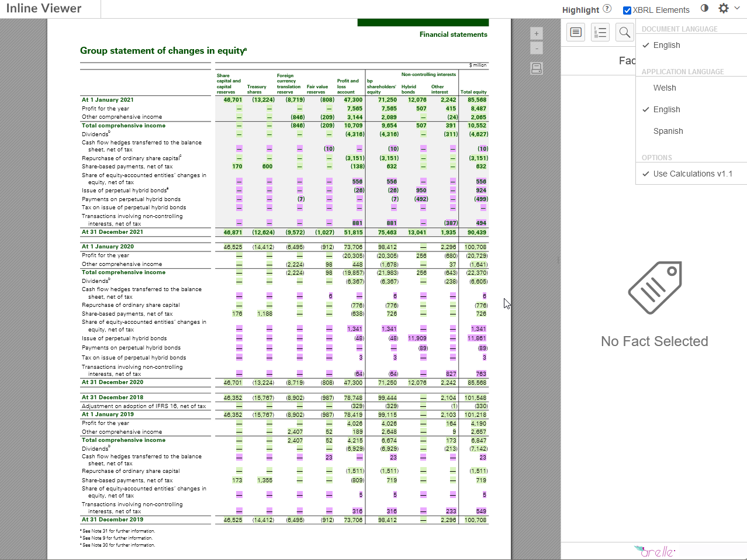The image size is (747, 560).
Task: Select treasury shares 1,188 in 2020 share-based payments
Action: [265, 314]
